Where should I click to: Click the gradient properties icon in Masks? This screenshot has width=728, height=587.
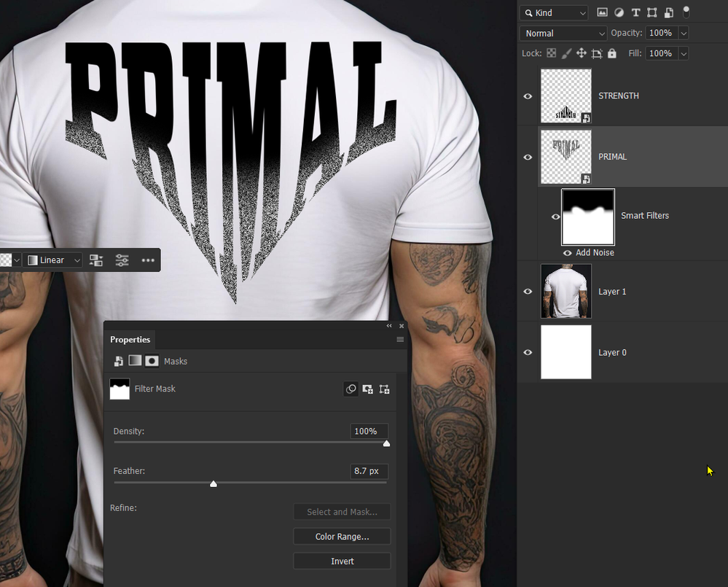point(135,360)
